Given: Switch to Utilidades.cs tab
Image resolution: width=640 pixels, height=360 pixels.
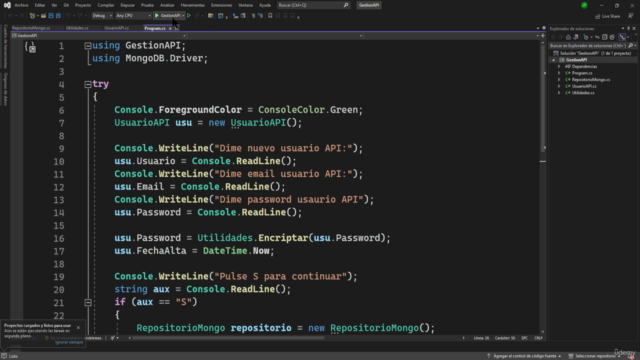Looking at the screenshot, I should click(x=77, y=28).
